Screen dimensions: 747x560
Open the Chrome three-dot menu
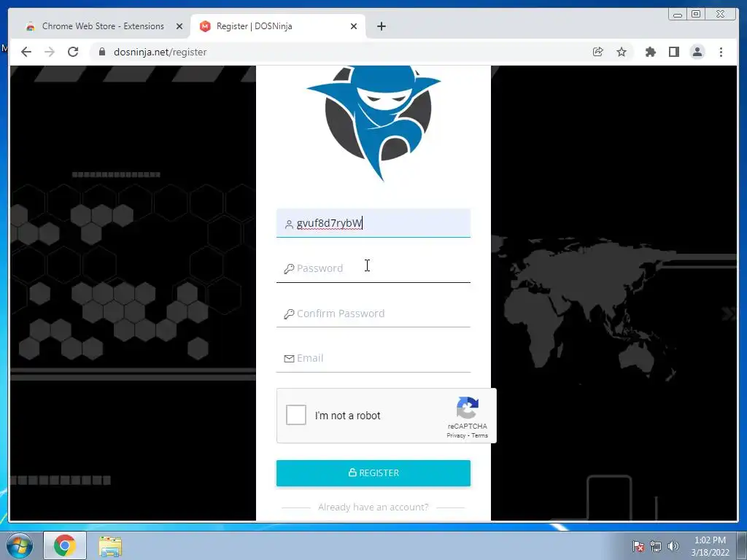pos(721,52)
